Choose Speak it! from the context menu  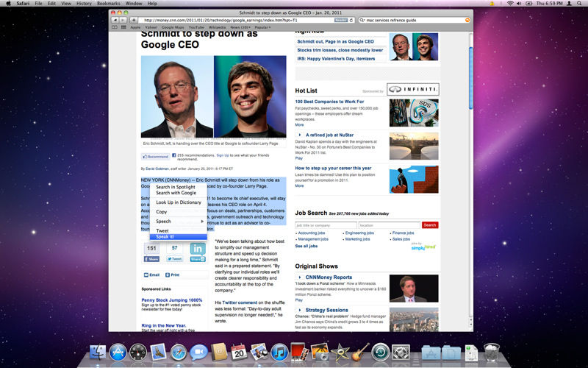pos(178,236)
